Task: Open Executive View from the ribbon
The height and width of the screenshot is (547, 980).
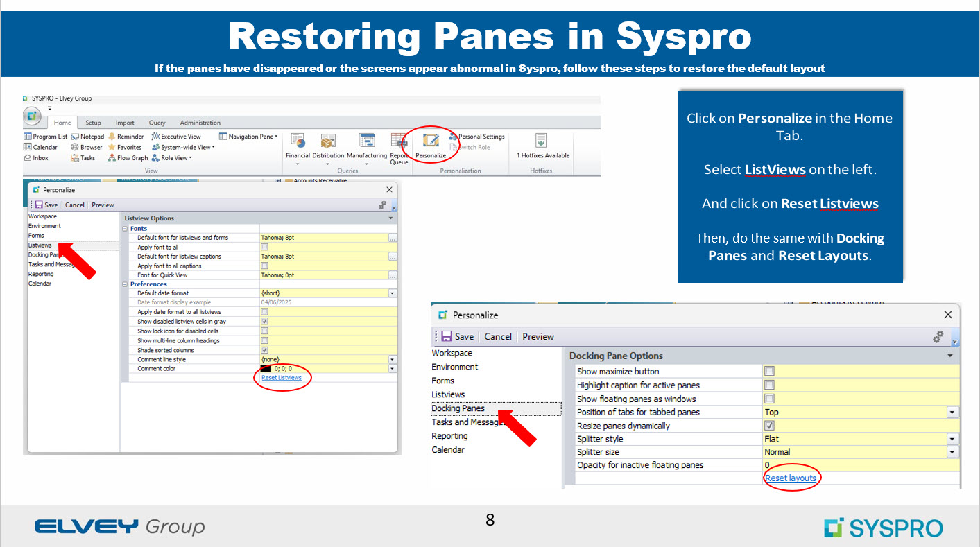Action: (176, 137)
